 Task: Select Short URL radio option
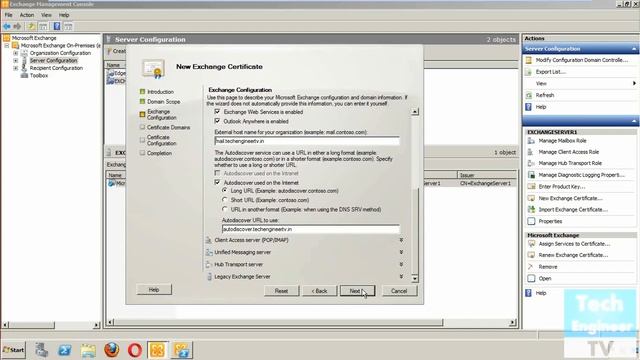224,200
